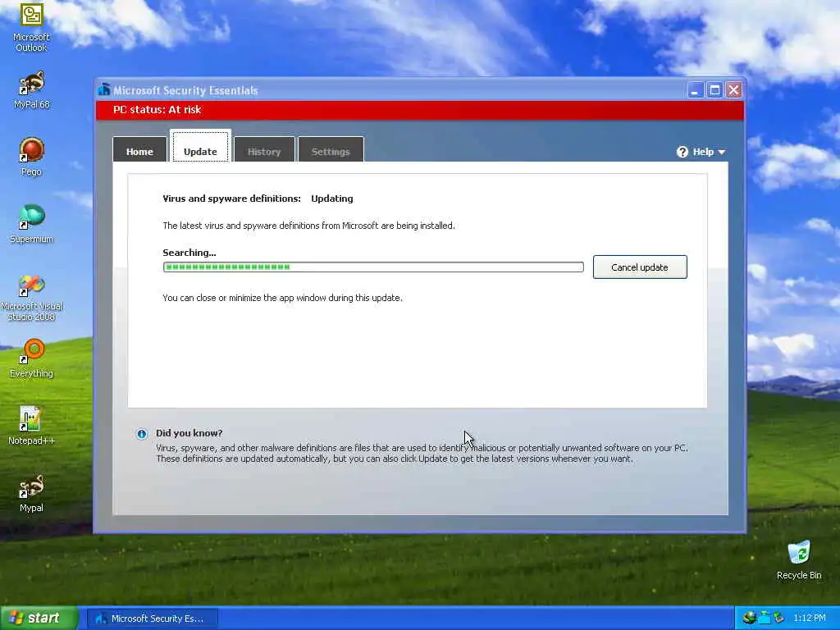Viewport: 840px width, 630px height.
Task: Click the PC status: At risk banner
Action: tap(420, 111)
